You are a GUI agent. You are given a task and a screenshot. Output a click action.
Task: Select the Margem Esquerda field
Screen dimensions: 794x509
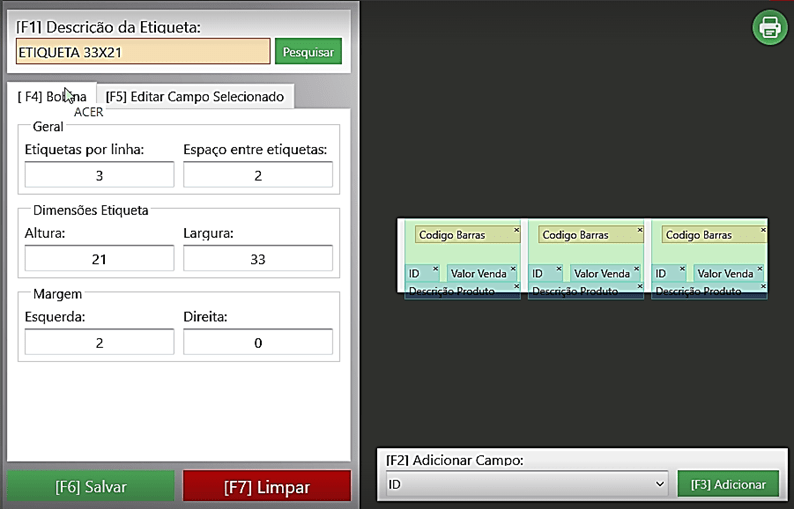click(x=99, y=342)
